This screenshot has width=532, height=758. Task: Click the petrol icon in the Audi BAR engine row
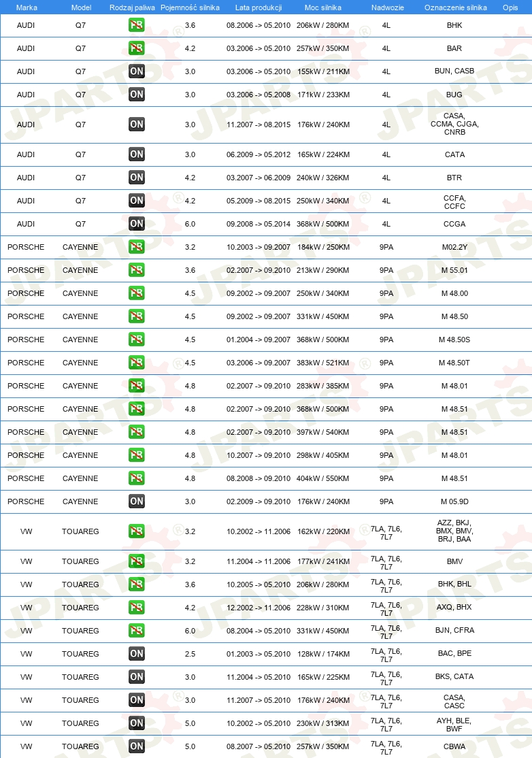pos(137,48)
